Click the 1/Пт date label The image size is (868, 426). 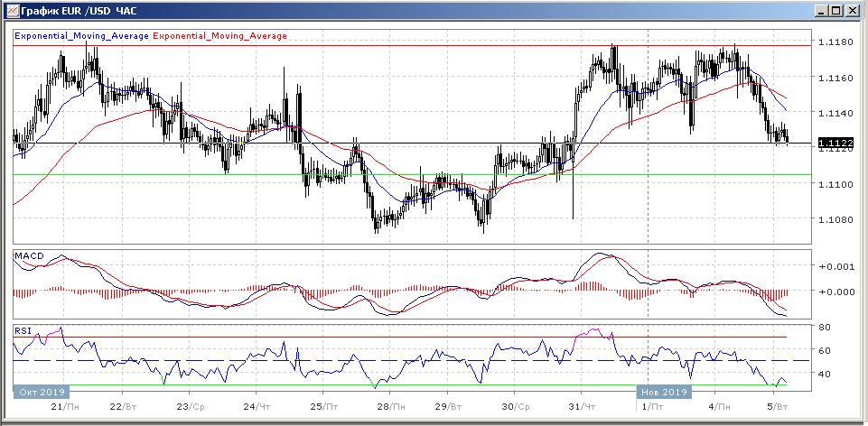tap(652, 407)
